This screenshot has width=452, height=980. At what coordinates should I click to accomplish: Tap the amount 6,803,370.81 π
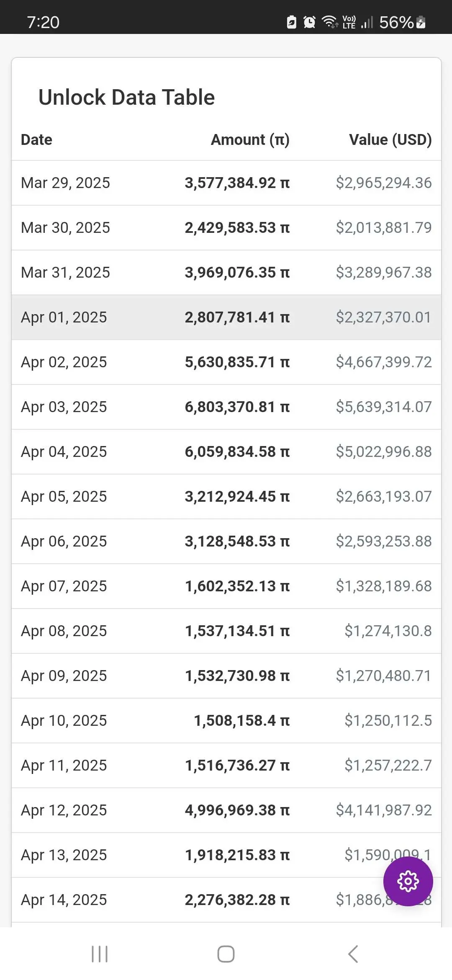point(237,407)
